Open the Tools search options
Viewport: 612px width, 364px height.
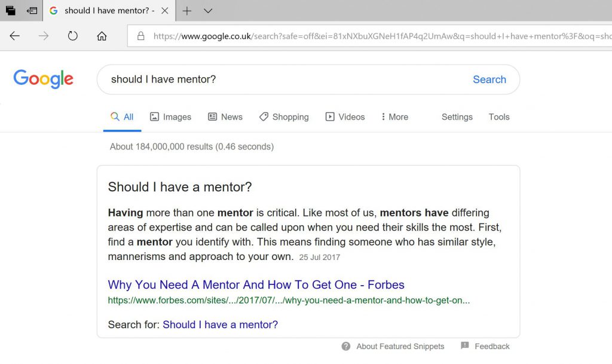point(499,117)
